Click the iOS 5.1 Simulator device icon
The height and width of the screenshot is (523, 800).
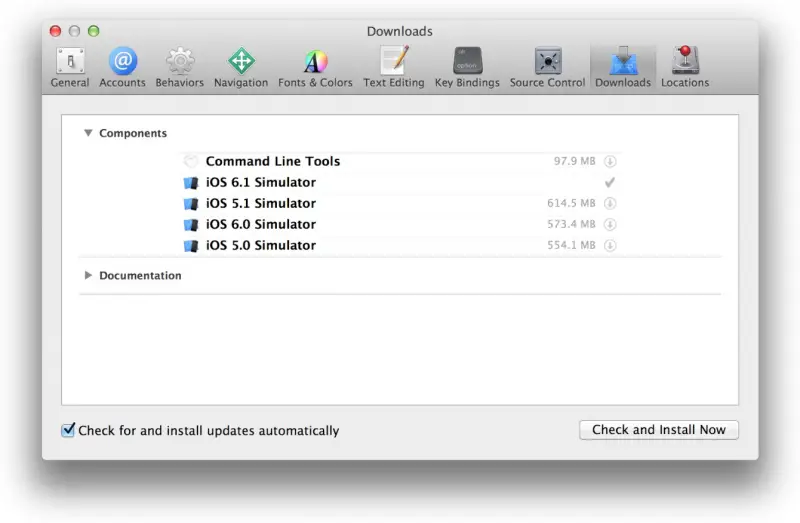(191, 204)
